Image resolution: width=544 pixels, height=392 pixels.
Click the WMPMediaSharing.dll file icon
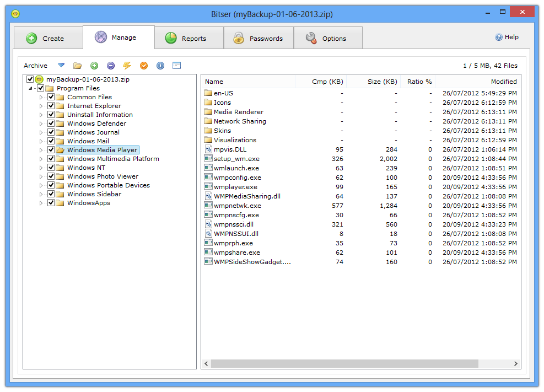pos(208,196)
